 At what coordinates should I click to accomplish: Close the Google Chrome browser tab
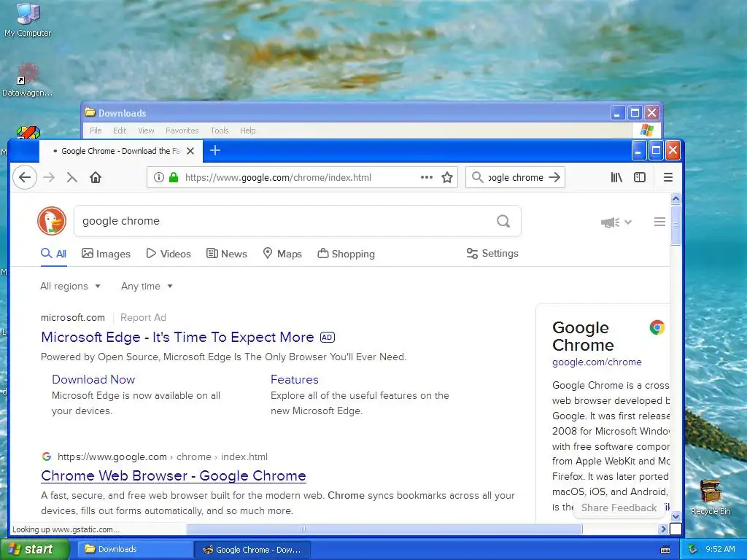pos(190,151)
